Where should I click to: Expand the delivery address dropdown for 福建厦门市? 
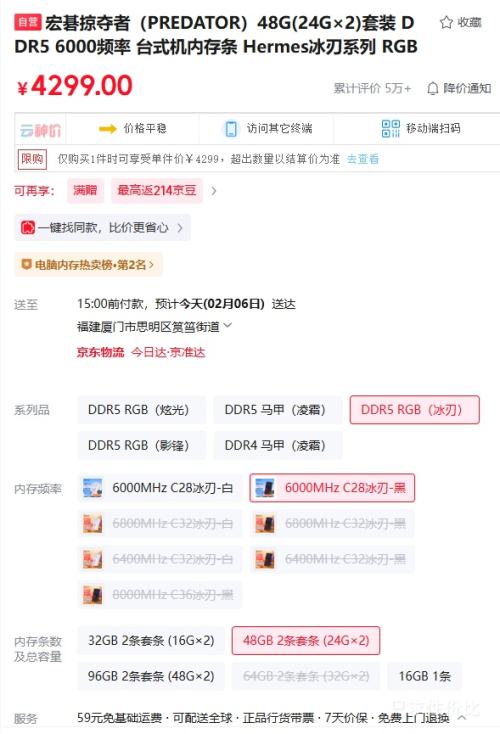228,325
